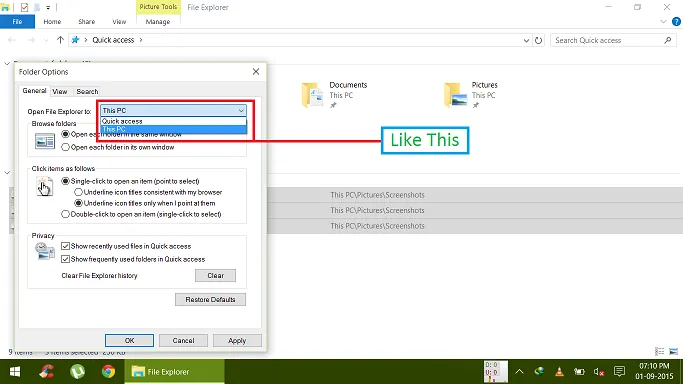Click the Quick access star icon in address bar
Viewport: 683px width, 384px height.
point(75,40)
